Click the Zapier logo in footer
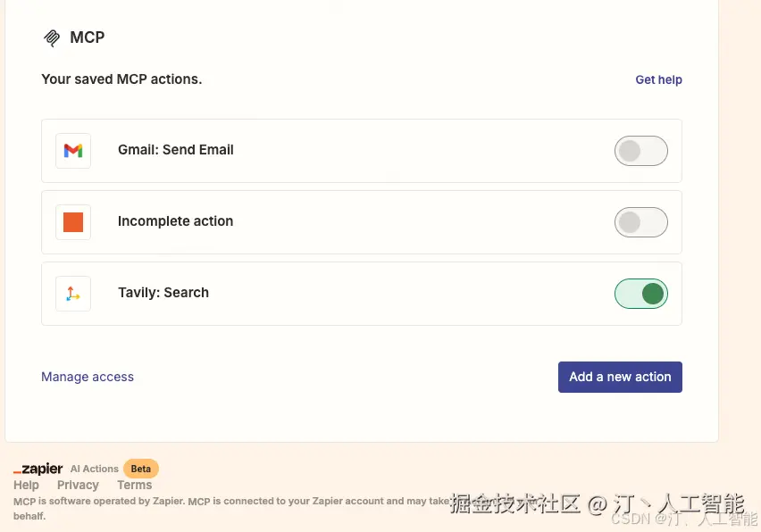 [x=38, y=469]
